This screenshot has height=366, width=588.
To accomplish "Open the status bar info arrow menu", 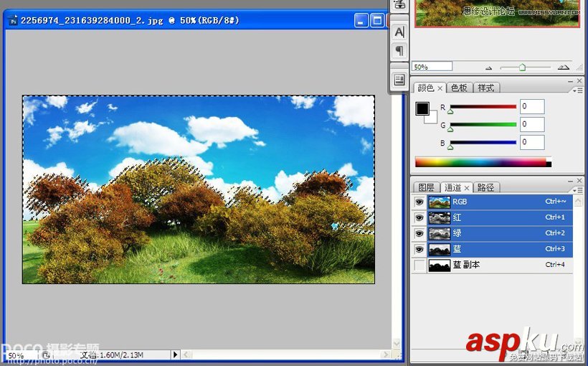I will 175,355.
